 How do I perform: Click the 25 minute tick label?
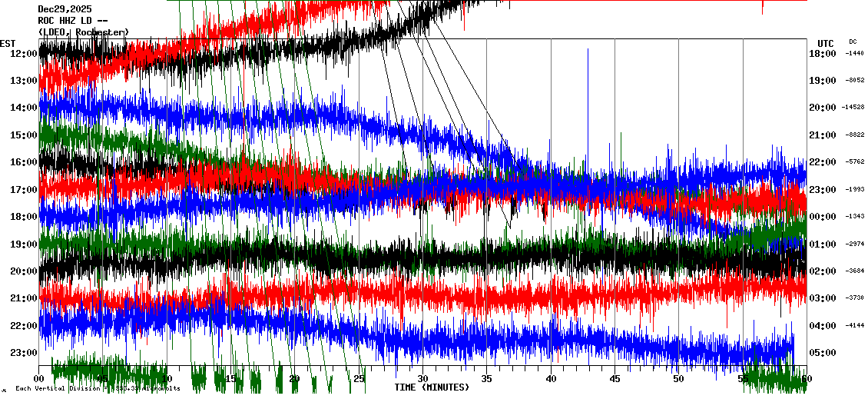click(x=359, y=379)
